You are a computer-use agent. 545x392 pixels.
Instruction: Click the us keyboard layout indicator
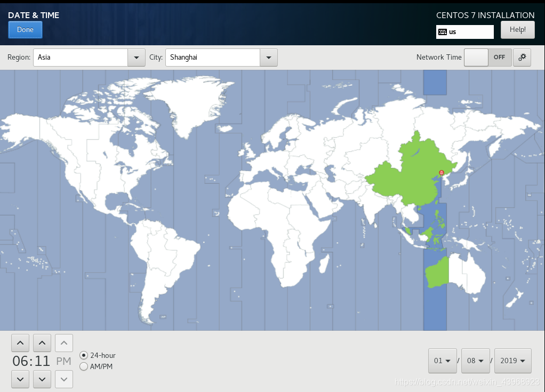pos(465,32)
